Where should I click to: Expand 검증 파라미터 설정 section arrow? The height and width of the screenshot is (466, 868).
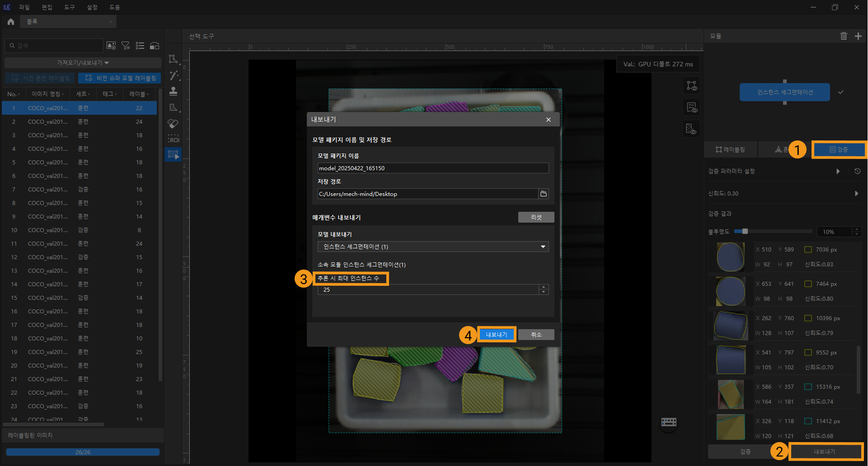click(x=838, y=171)
